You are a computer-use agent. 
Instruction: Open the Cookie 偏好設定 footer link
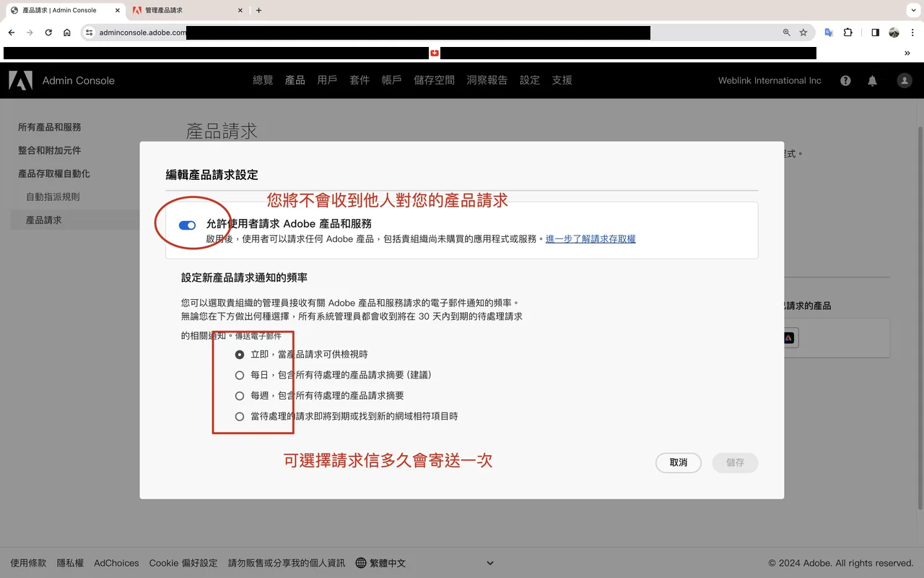pos(183,563)
